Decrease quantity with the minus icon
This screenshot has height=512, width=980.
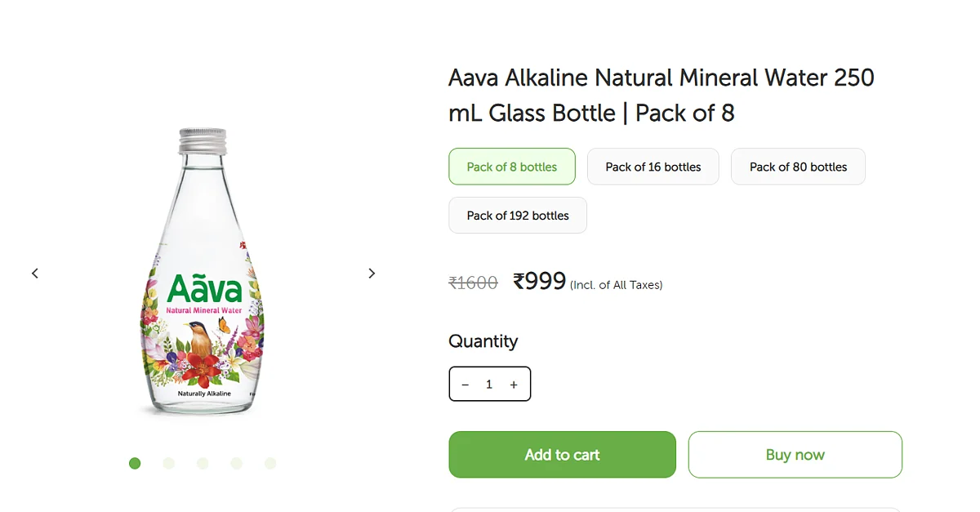point(465,385)
